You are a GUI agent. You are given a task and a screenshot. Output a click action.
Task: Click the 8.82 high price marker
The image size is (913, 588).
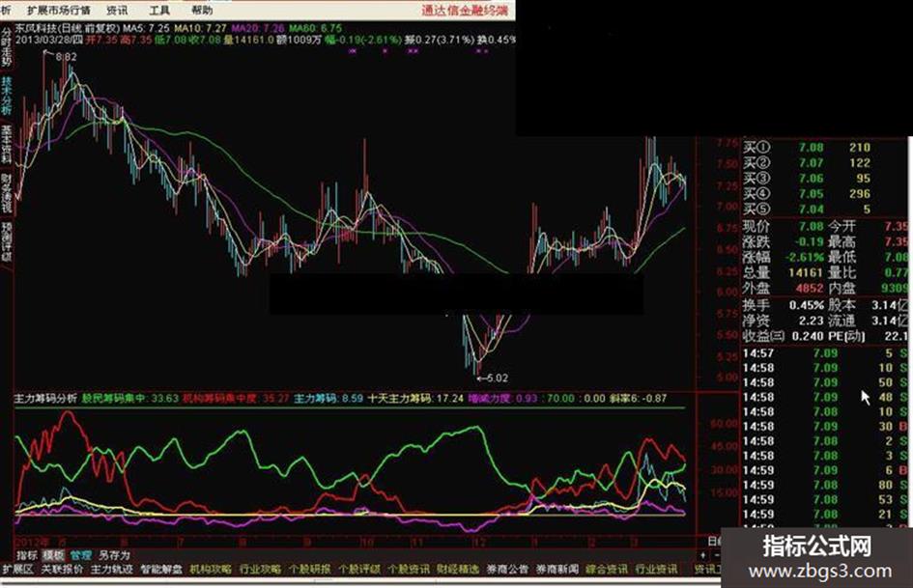66,57
